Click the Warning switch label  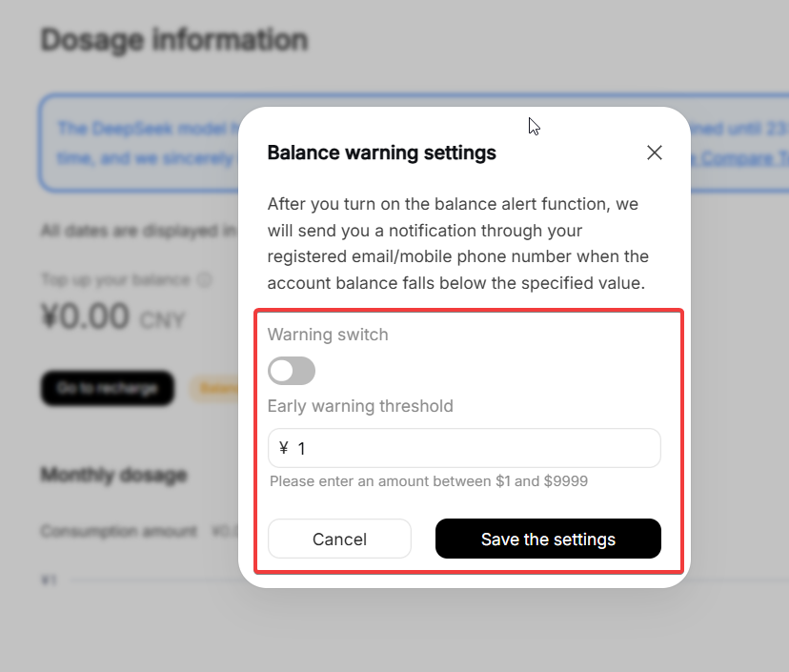pos(328,335)
